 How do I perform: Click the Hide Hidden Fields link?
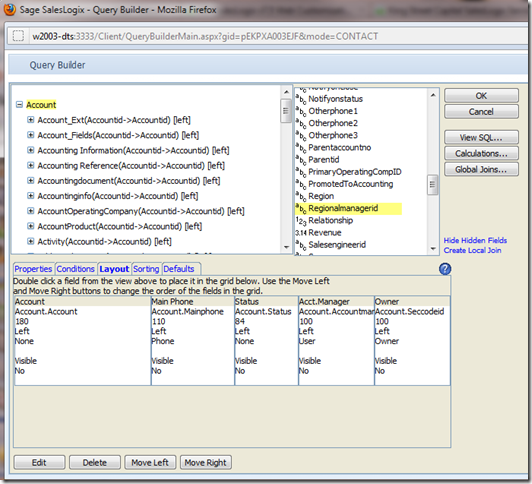475,240
